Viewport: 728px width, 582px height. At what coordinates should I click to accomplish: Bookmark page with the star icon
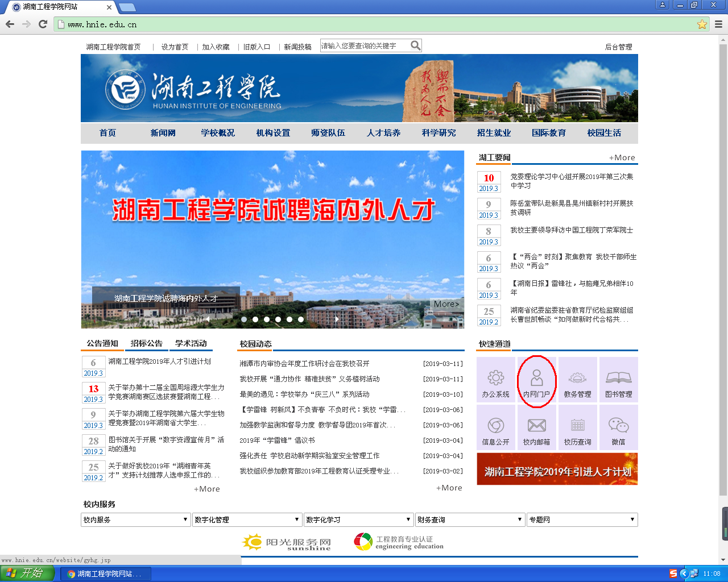tap(702, 24)
